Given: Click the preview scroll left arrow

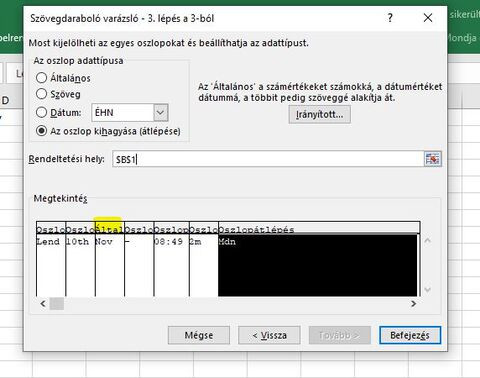Looking at the screenshot, I should [43, 304].
